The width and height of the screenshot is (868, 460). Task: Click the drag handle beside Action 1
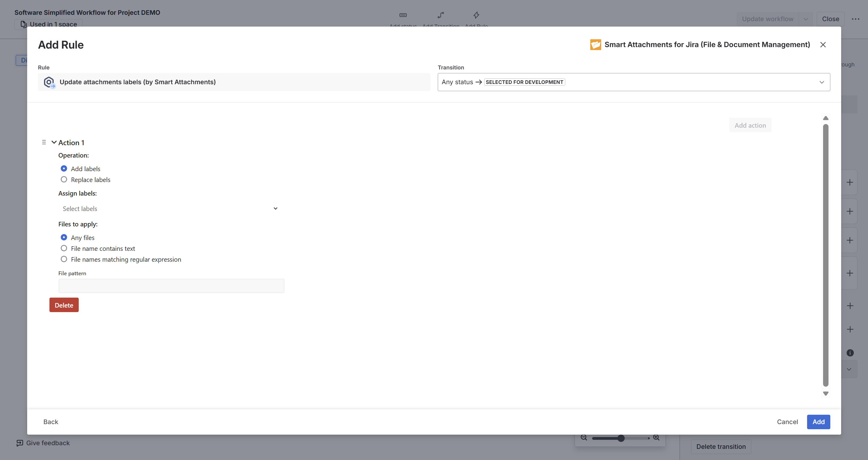tap(44, 142)
